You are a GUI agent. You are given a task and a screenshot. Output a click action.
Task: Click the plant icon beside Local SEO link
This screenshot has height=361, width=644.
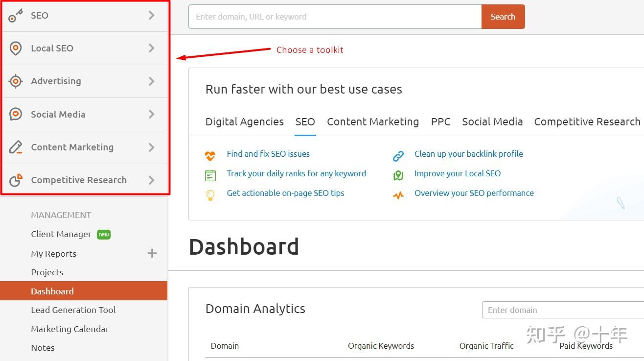coord(398,173)
